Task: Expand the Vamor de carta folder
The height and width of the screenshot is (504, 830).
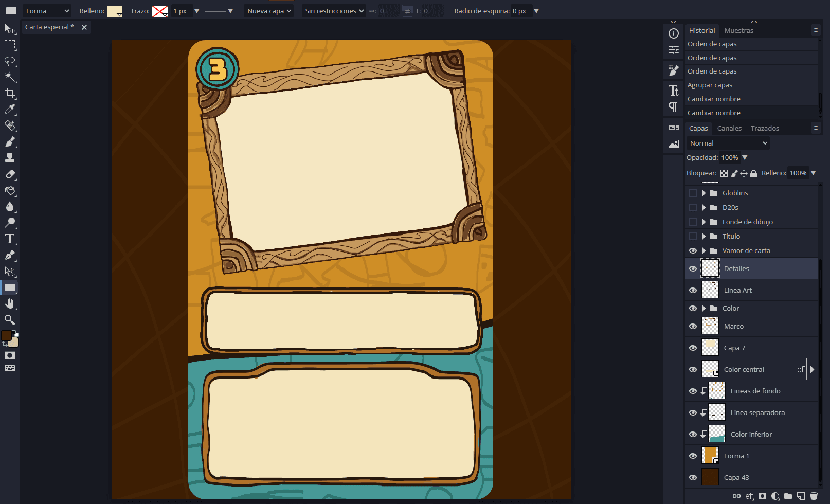Action: [703, 251]
